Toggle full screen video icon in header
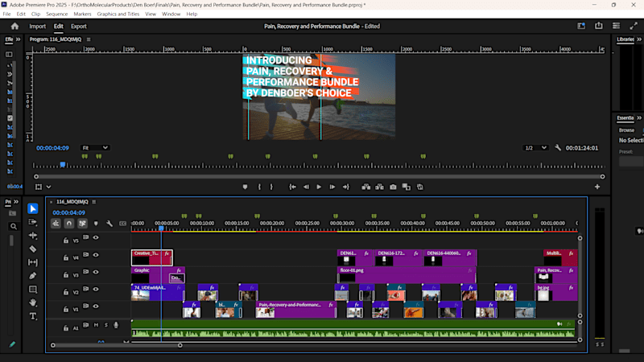The image size is (644, 362). coord(634,26)
